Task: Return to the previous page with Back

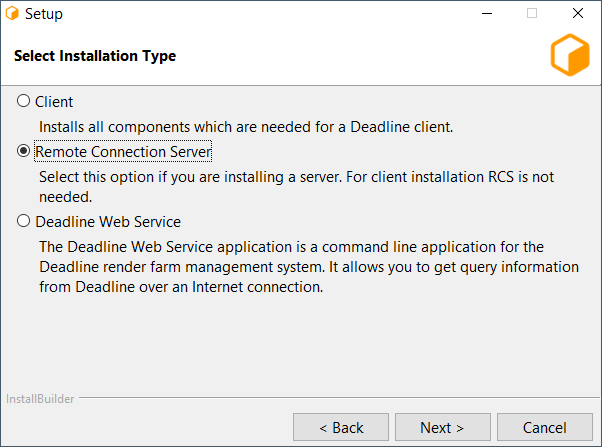Action: coord(341,427)
